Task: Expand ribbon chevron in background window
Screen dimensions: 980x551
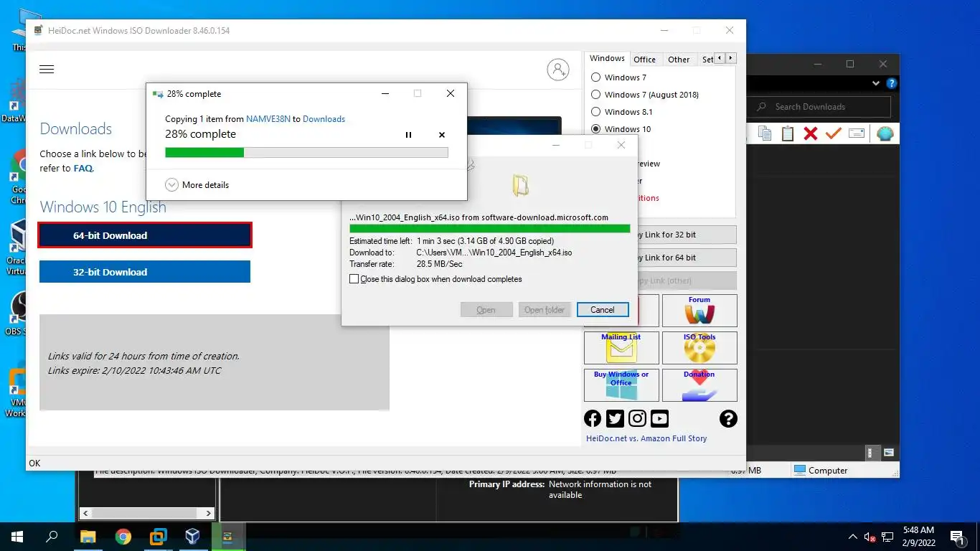Action: (876, 83)
